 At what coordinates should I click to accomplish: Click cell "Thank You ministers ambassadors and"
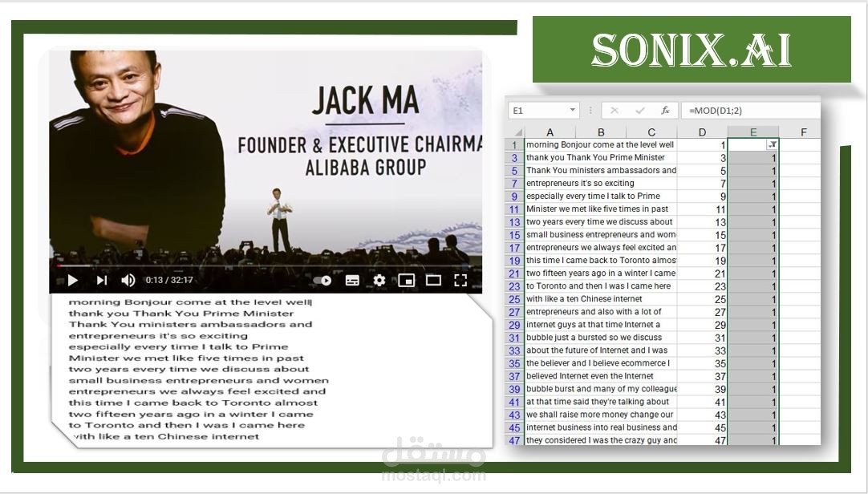click(601, 170)
